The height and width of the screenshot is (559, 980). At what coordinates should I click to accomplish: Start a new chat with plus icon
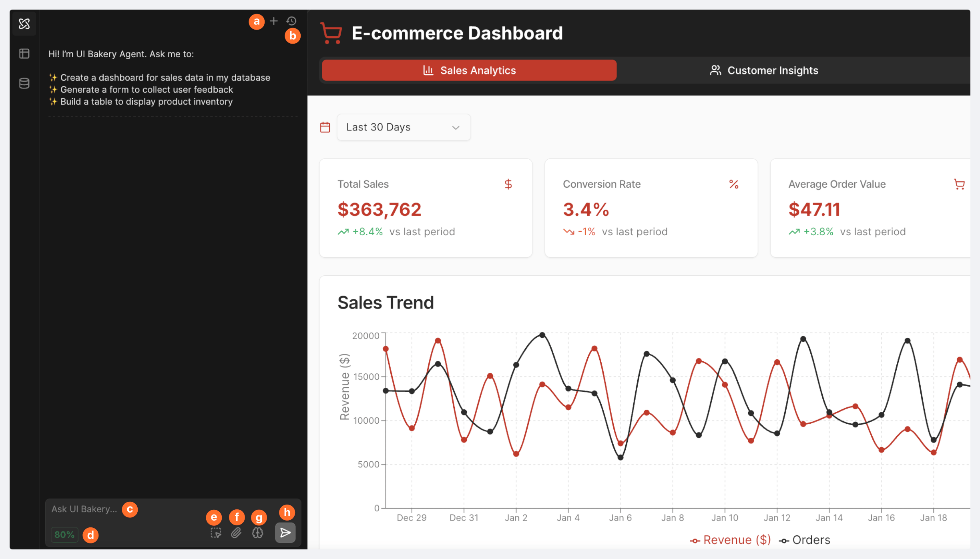[273, 21]
